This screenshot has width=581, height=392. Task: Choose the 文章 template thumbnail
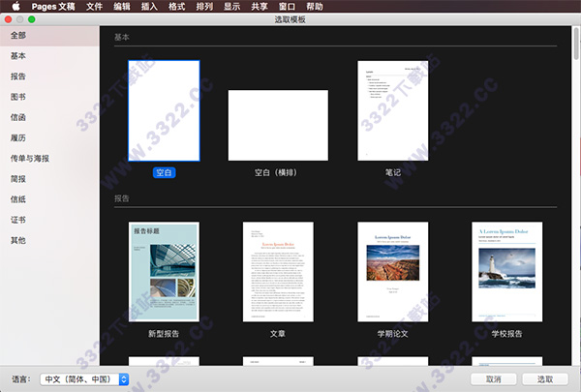(278, 272)
